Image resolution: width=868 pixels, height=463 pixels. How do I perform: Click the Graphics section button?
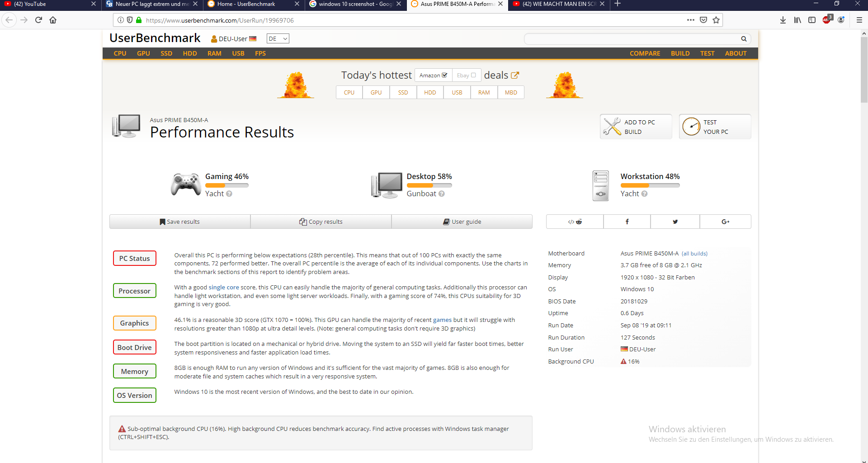pyautogui.click(x=135, y=323)
